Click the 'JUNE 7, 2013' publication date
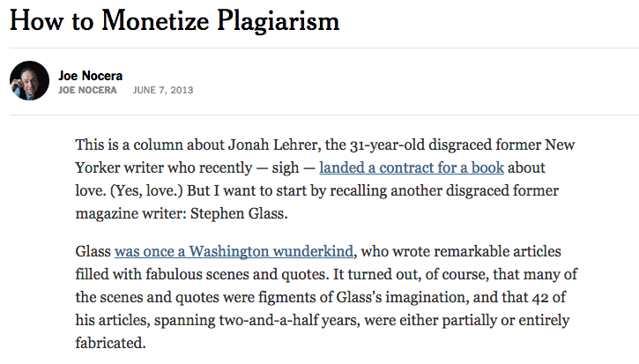639x364 pixels. point(163,90)
